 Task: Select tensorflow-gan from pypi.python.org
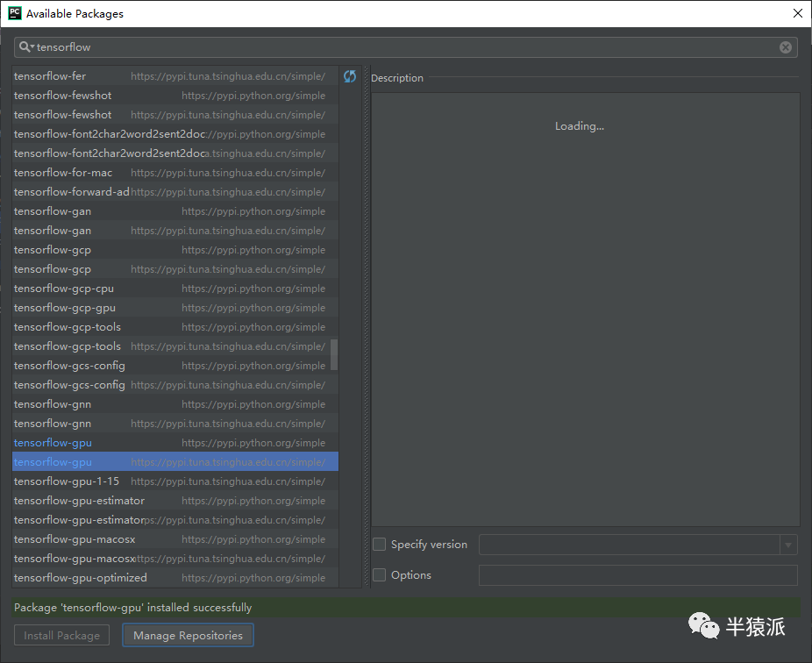[x=175, y=211]
